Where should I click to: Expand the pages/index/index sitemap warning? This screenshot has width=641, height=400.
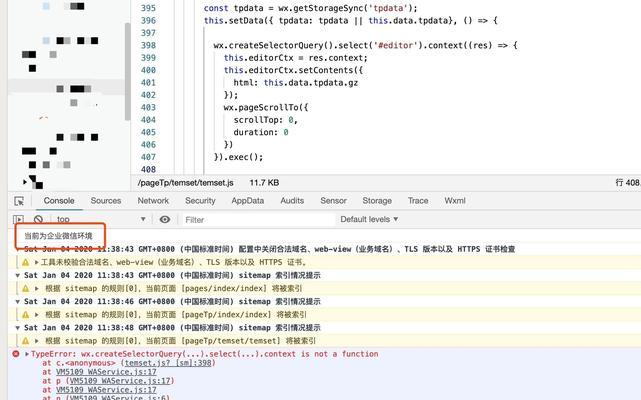coord(37,289)
